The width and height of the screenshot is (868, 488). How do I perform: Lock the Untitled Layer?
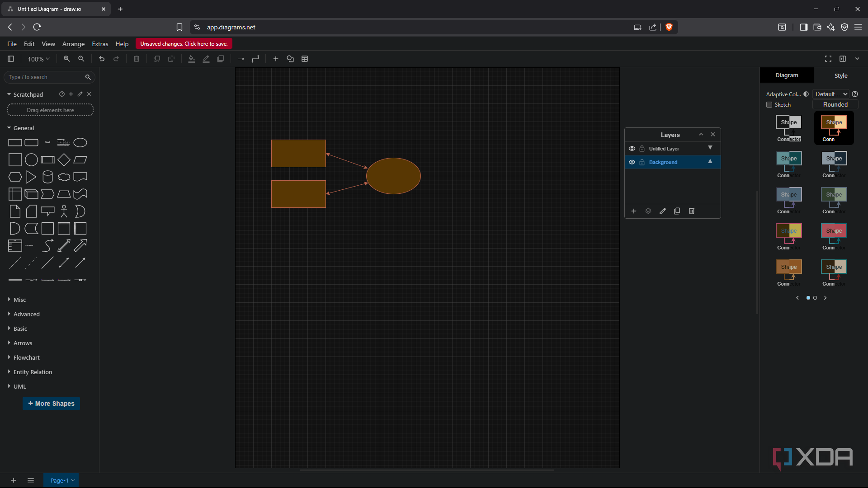pyautogui.click(x=642, y=149)
